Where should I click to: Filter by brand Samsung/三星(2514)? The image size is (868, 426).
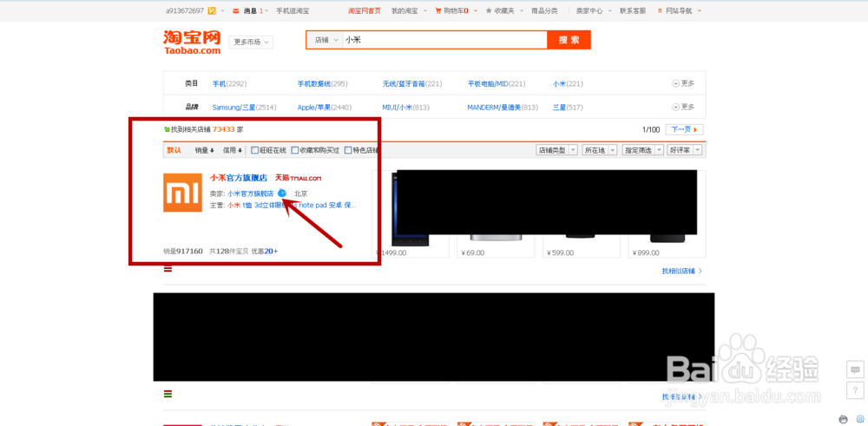pos(244,107)
